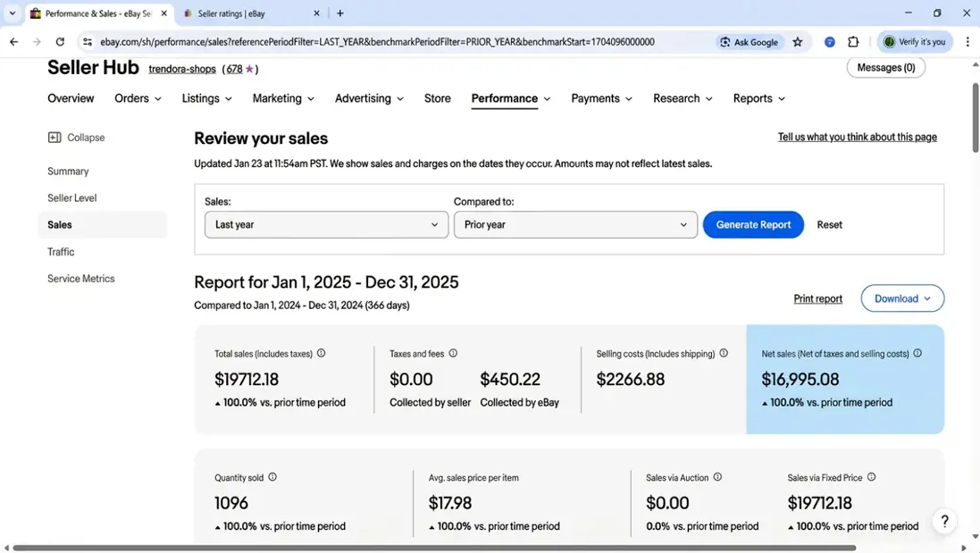Open a new browser tab
This screenshot has height=553, width=980.
pyautogui.click(x=340, y=13)
